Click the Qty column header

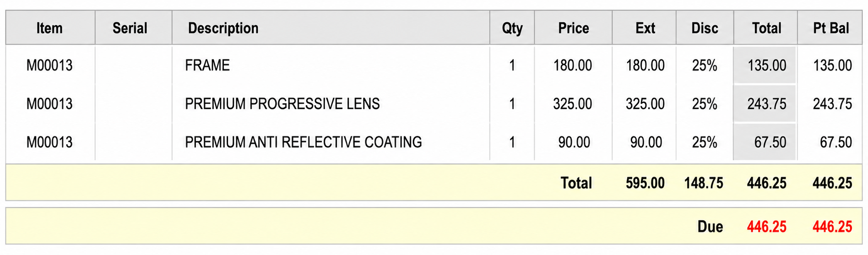512,28
